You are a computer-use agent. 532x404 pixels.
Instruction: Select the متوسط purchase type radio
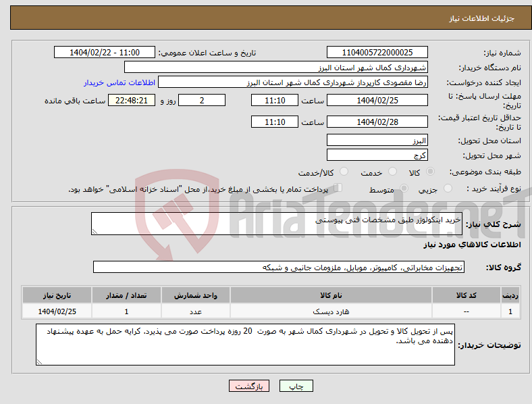(x=404, y=188)
